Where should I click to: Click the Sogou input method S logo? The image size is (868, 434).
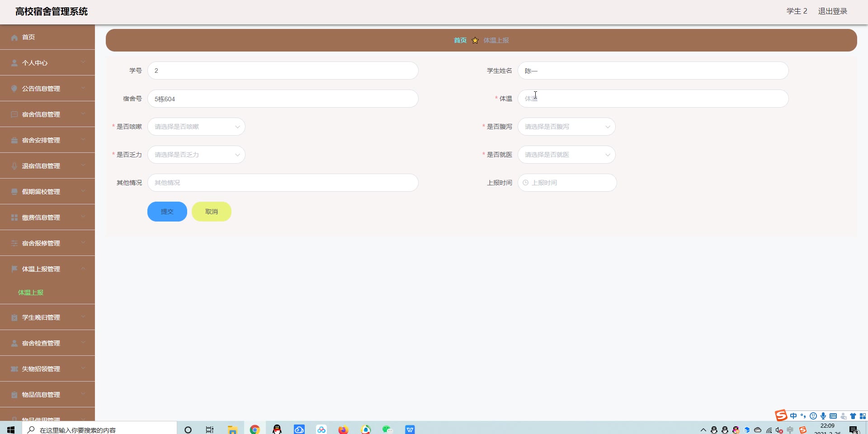(781, 415)
